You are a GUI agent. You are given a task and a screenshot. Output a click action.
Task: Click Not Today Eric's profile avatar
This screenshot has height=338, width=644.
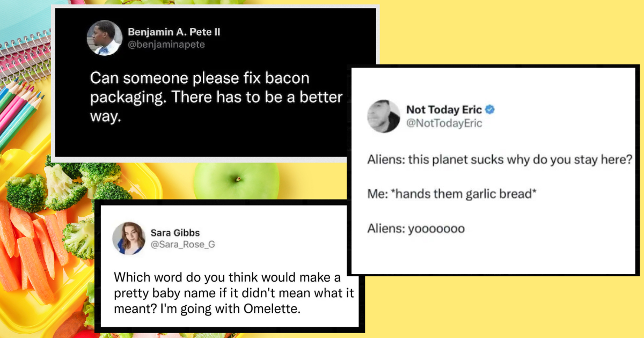384,116
